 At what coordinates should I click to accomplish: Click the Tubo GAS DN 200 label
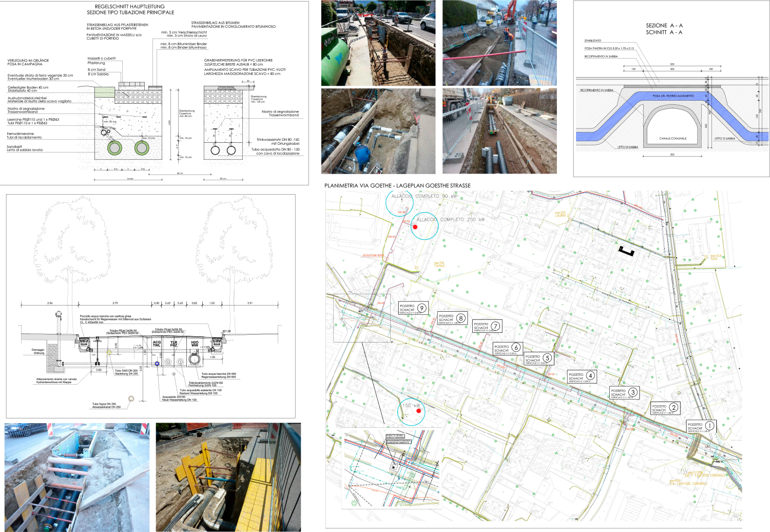pos(126,372)
